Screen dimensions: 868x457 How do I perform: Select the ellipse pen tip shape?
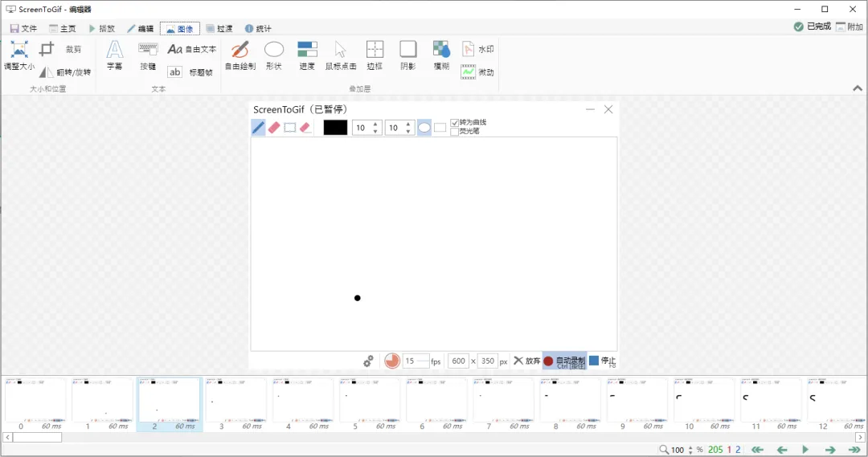coord(424,128)
